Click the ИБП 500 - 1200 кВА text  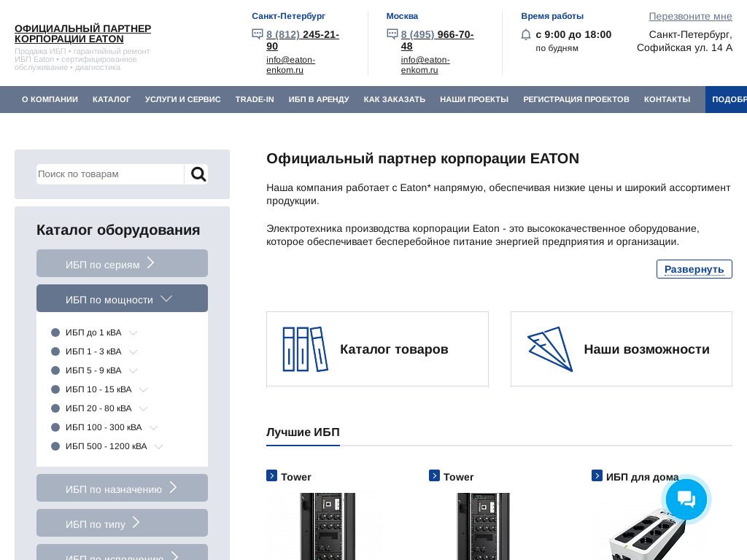coord(107,446)
